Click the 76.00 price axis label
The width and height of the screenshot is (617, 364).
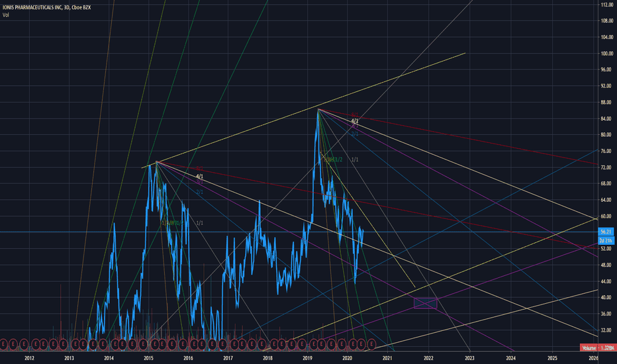pos(607,151)
